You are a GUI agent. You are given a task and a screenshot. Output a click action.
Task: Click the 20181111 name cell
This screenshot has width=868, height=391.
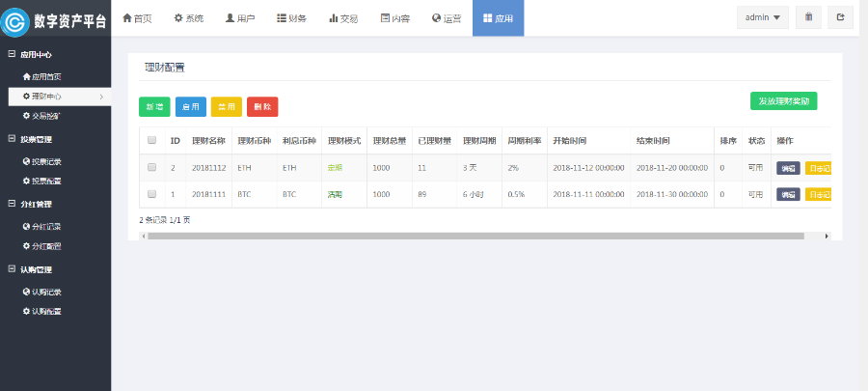(208, 194)
